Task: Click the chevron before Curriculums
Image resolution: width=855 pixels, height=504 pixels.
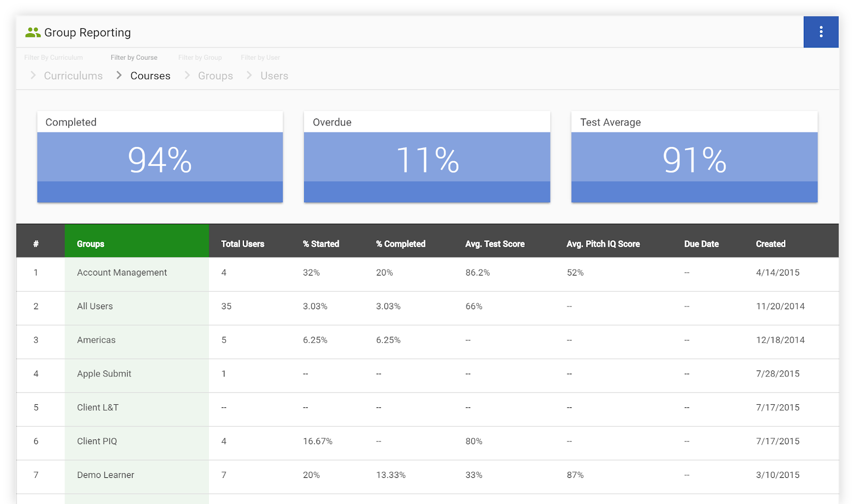Action: pyautogui.click(x=33, y=75)
